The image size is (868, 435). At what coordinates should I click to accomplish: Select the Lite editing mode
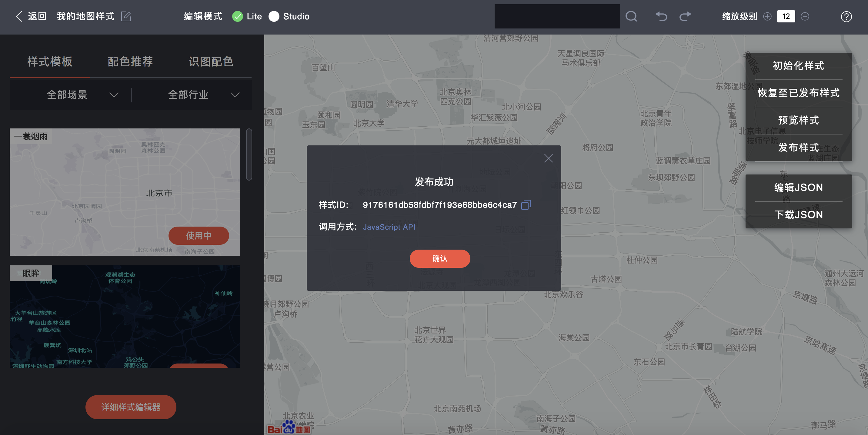[x=238, y=16]
